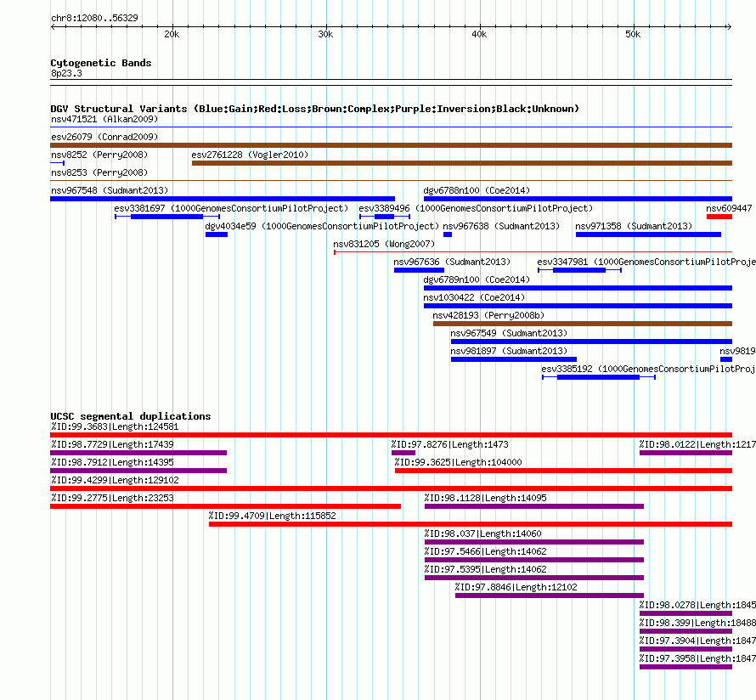Select duplication %ID:98.037 Length:14060

coord(534,542)
